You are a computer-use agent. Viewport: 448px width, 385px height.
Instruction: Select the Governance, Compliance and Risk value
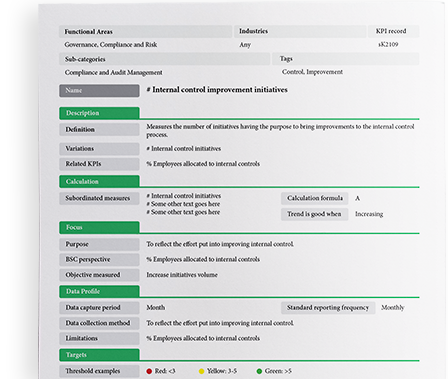(x=111, y=45)
